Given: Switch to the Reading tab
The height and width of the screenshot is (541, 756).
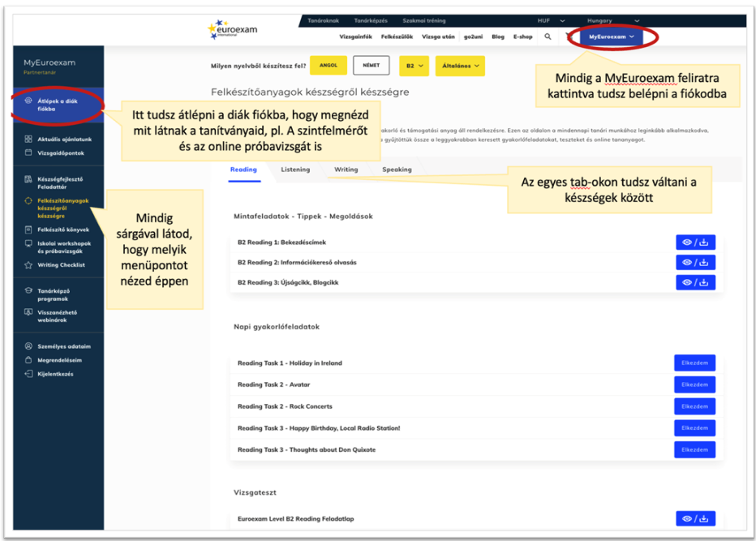Looking at the screenshot, I should [243, 170].
